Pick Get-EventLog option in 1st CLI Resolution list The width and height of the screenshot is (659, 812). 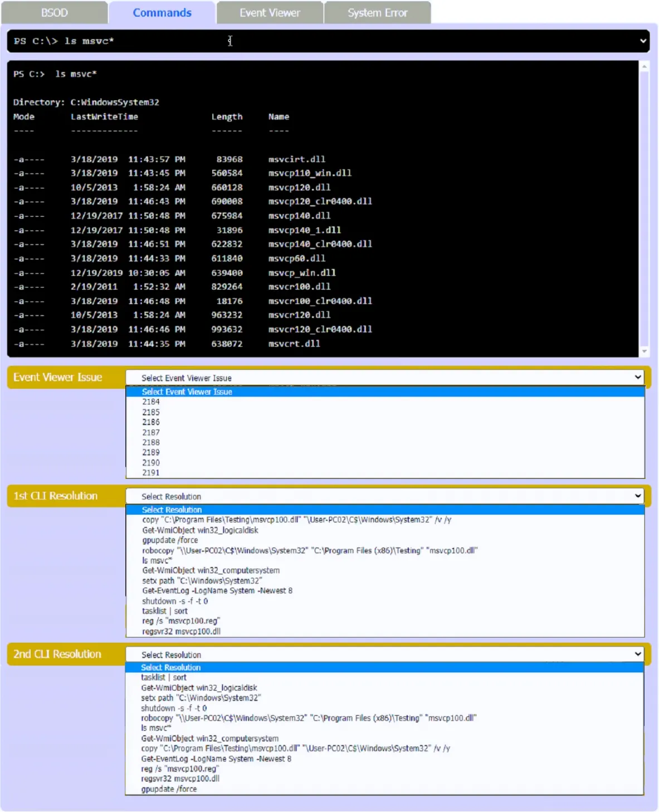[385, 590]
